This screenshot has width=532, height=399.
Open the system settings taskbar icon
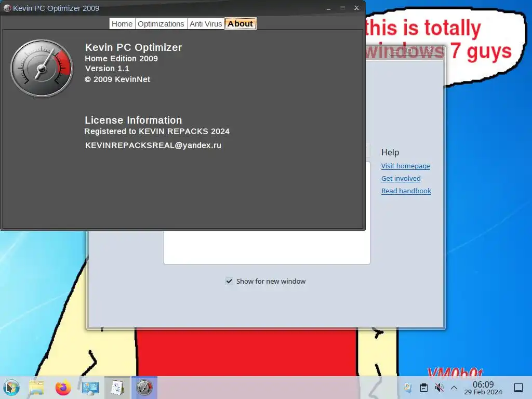90,388
